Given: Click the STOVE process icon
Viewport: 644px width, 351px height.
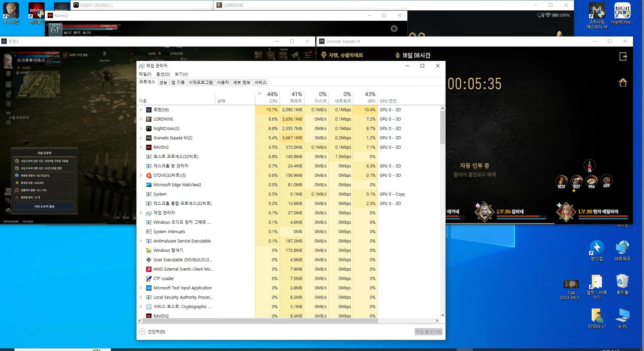Looking at the screenshot, I should [149, 175].
